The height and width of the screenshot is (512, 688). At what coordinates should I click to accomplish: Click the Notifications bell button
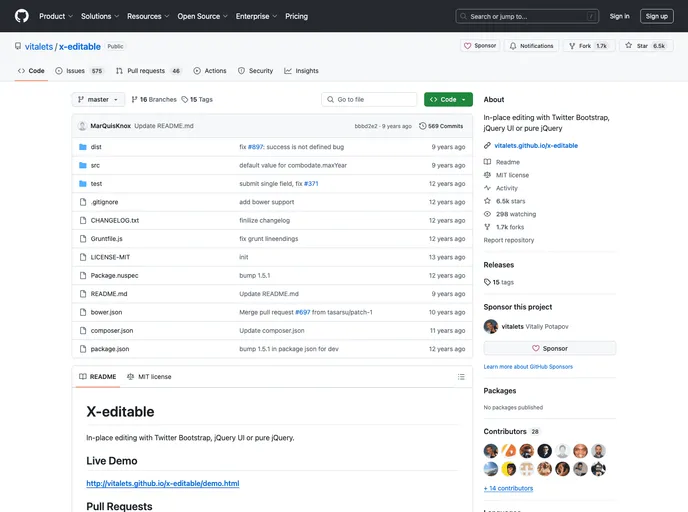point(531,46)
